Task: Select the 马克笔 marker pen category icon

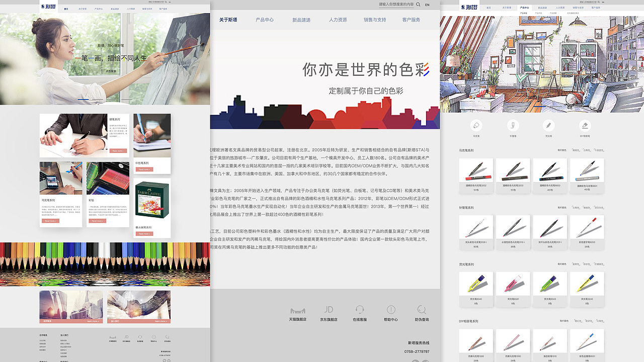Action: (x=476, y=125)
